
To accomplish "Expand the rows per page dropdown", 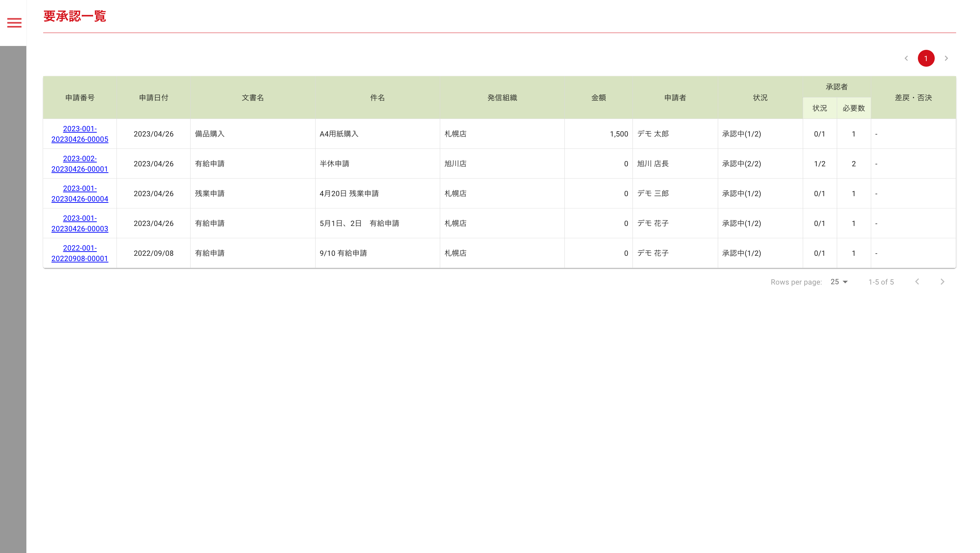I will pyautogui.click(x=839, y=282).
